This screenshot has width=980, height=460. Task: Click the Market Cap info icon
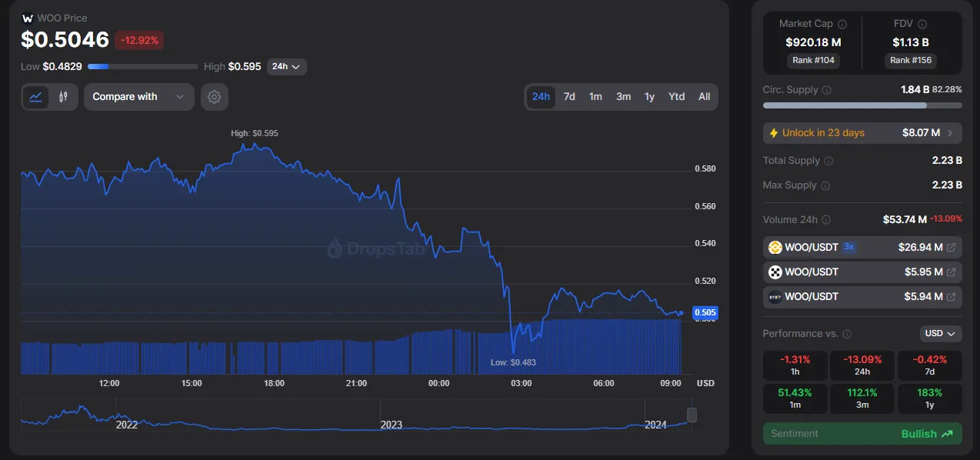[842, 25]
